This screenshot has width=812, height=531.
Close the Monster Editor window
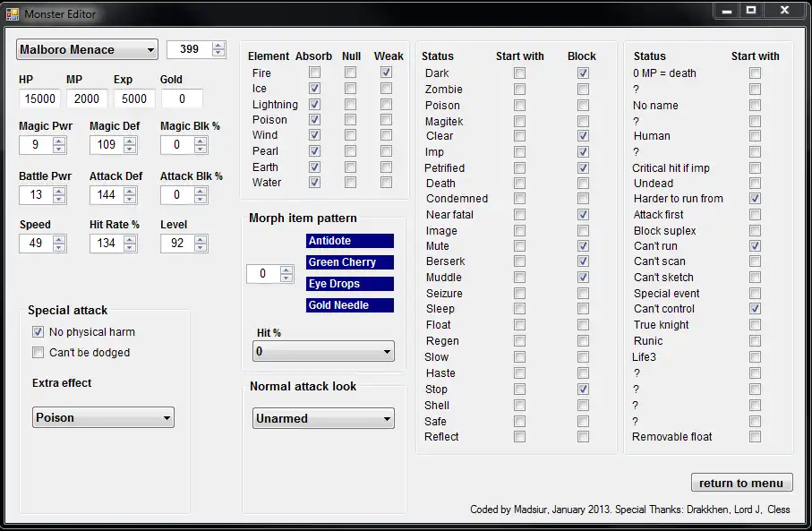pyautogui.click(x=784, y=11)
